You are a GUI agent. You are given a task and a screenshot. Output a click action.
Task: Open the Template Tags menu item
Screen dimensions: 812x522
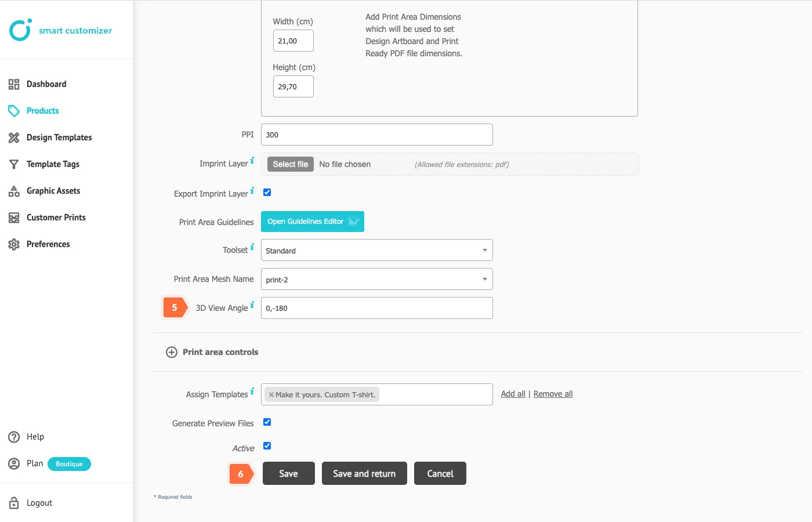(53, 164)
